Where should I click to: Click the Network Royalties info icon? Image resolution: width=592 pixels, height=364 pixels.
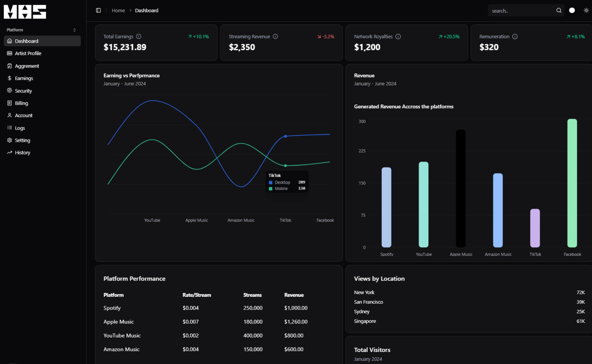coord(398,36)
